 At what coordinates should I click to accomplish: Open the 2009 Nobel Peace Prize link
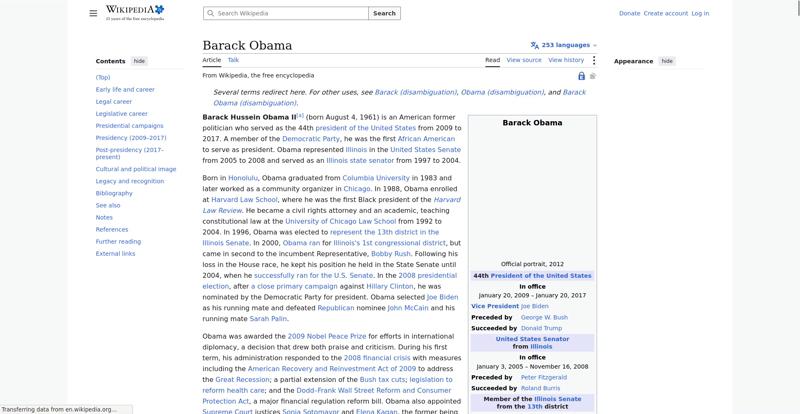click(327, 337)
